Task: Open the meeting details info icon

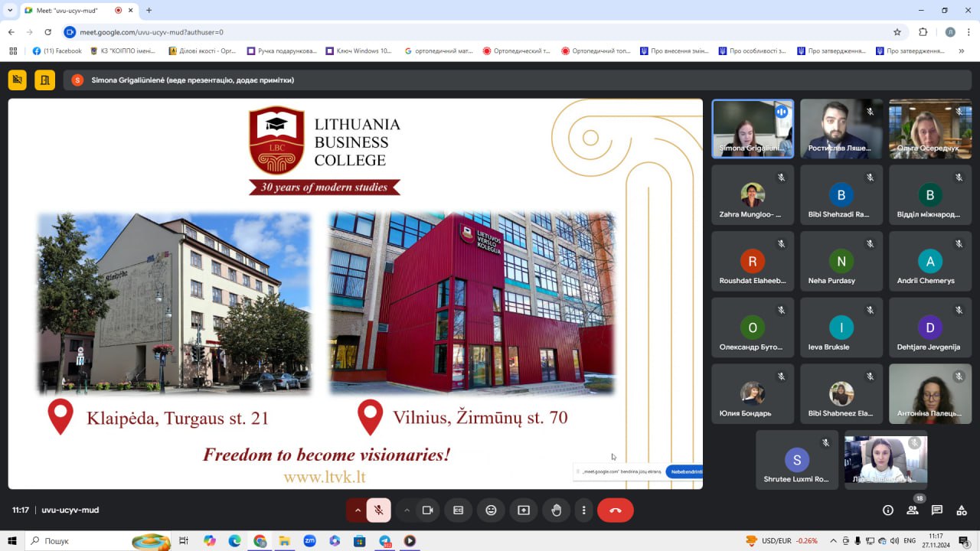Action: pos(888,510)
